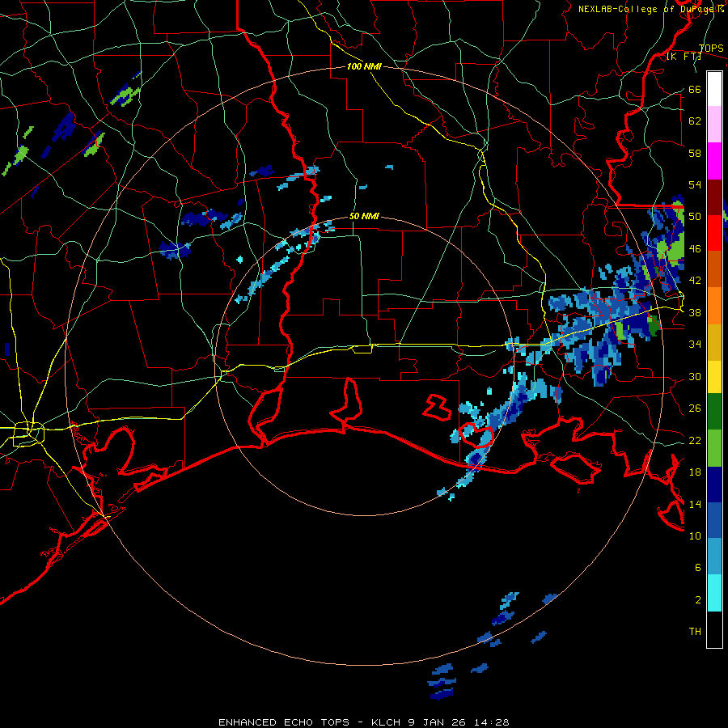The height and width of the screenshot is (728, 728).
Task: Click the light pink legend swatch
Action: point(714,124)
